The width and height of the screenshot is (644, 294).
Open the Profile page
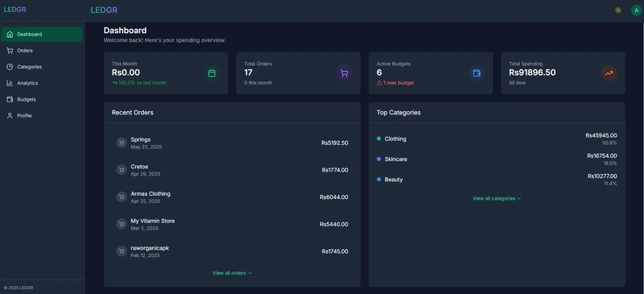coord(42,116)
